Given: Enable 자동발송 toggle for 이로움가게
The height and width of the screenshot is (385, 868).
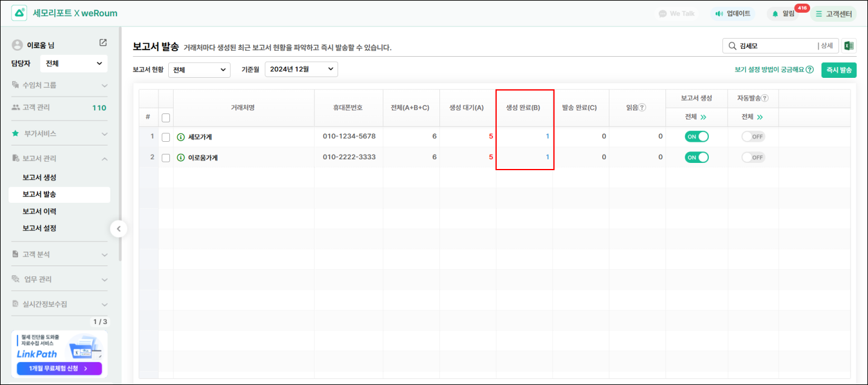Looking at the screenshot, I should click(x=753, y=157).
